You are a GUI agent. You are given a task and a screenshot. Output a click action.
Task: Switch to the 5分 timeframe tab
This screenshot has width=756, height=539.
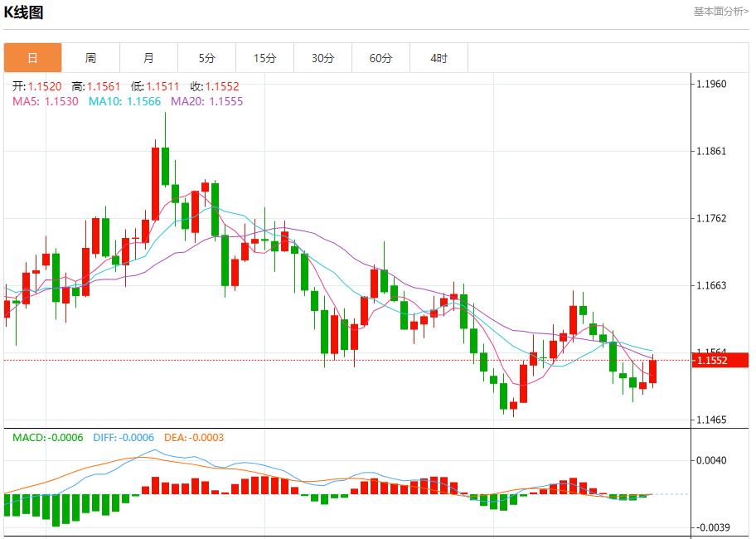pyautogui.click(x=206, y=58)
